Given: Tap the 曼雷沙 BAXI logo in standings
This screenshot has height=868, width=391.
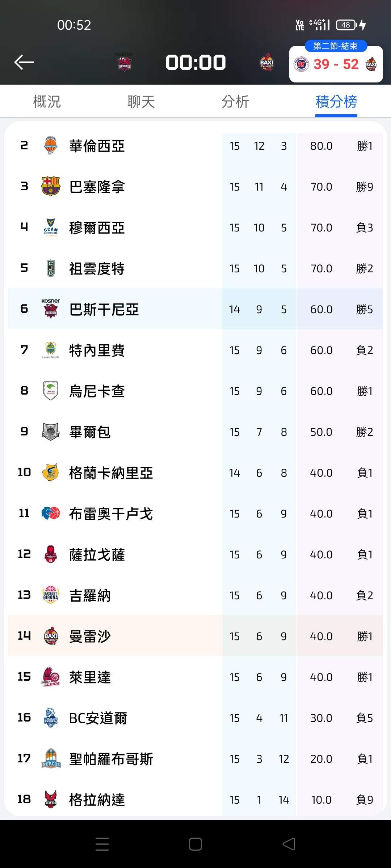Looking at the screenshot, I should pos(51,636).
